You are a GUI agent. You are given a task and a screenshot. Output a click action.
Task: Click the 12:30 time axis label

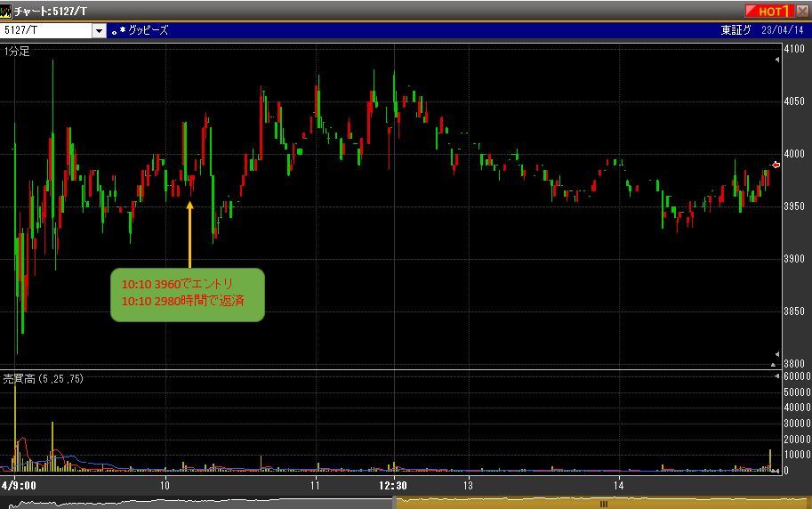pyautogui.click(x=392, y=486)
